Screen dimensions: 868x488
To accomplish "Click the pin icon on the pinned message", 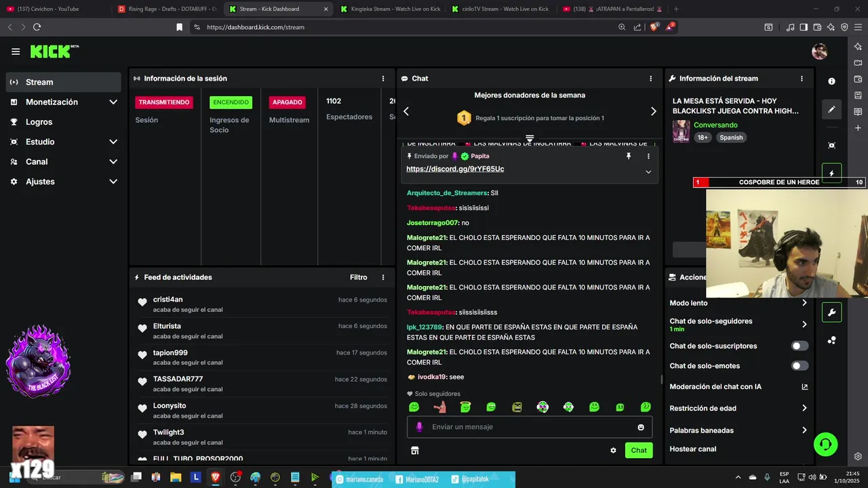I will point(629,156).
